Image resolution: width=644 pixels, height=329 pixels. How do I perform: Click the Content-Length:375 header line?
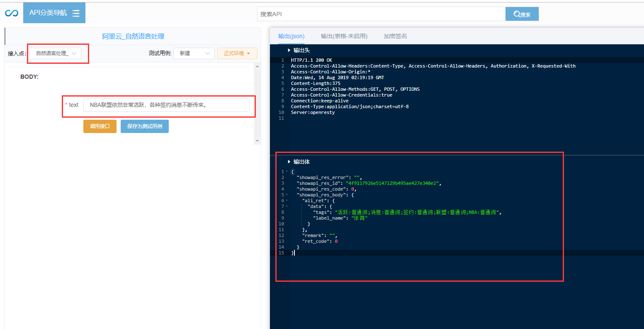point(316,83)
